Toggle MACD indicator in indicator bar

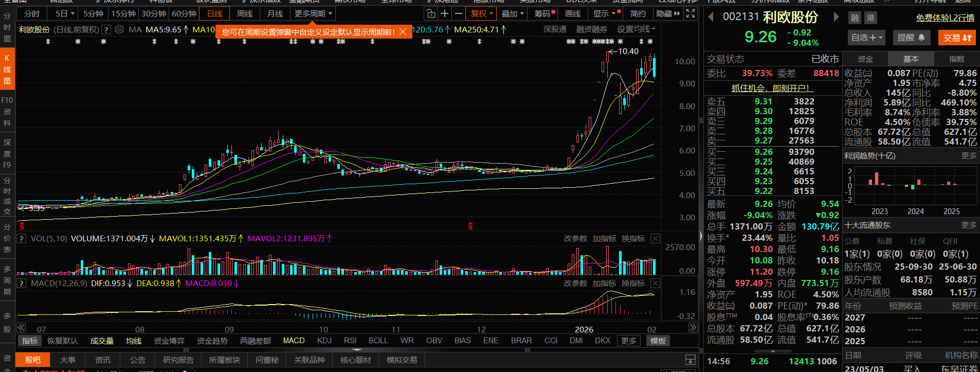[294, 341]
